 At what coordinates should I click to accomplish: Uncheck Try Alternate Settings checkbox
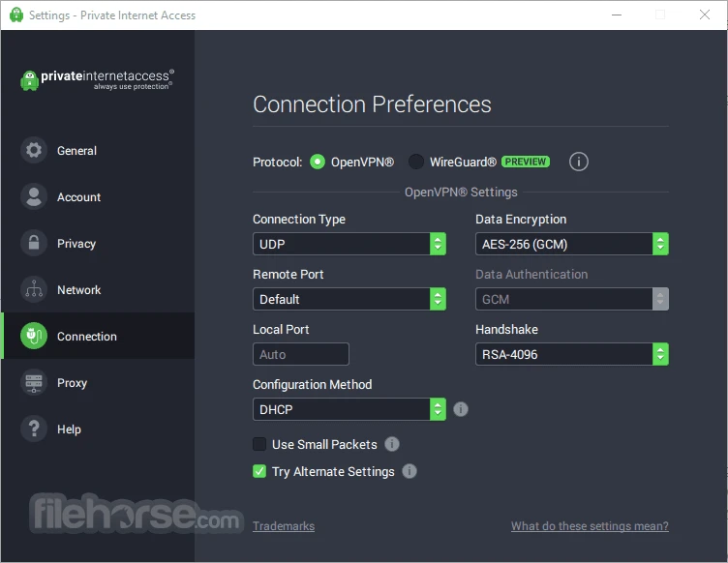pyautogui.click(x=259, y=471)
